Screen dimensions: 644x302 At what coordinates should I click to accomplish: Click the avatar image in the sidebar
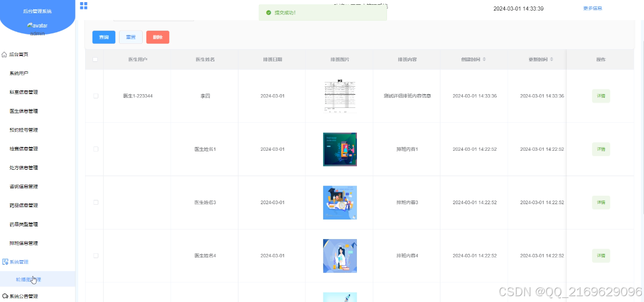pos(38,25)
